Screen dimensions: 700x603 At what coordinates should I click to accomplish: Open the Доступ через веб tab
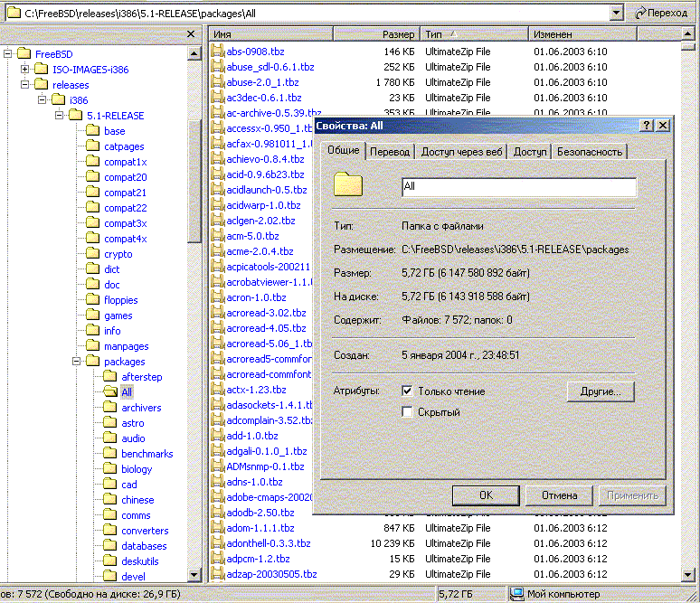(x=461, y=152)
